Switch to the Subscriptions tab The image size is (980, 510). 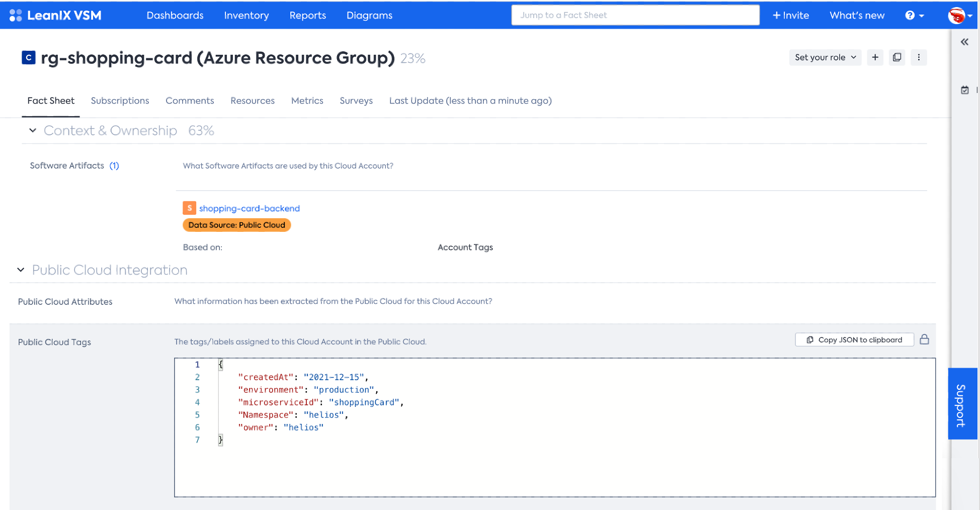(x=120, y=101)
